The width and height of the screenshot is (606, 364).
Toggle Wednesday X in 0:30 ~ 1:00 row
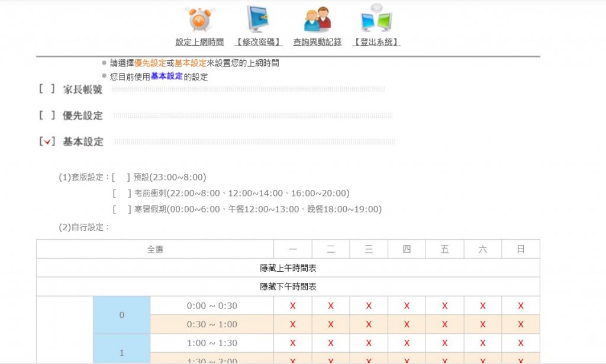click(x=369, y=324)
